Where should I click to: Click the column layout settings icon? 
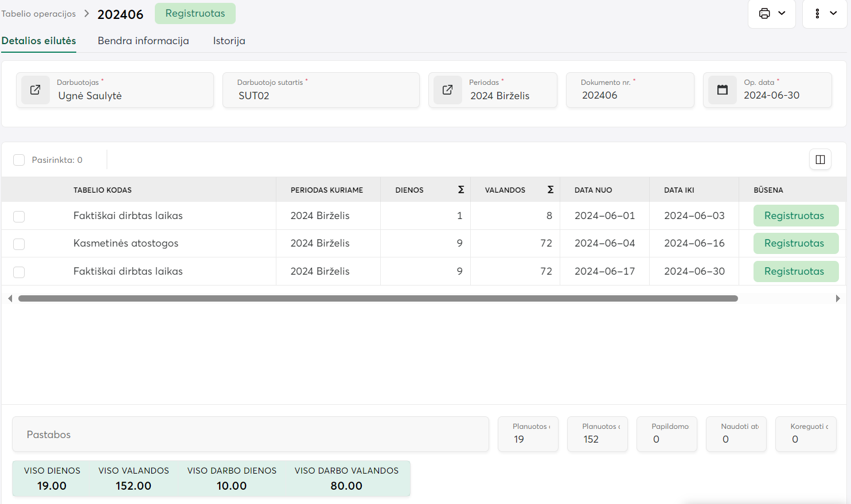pos(820,160)
